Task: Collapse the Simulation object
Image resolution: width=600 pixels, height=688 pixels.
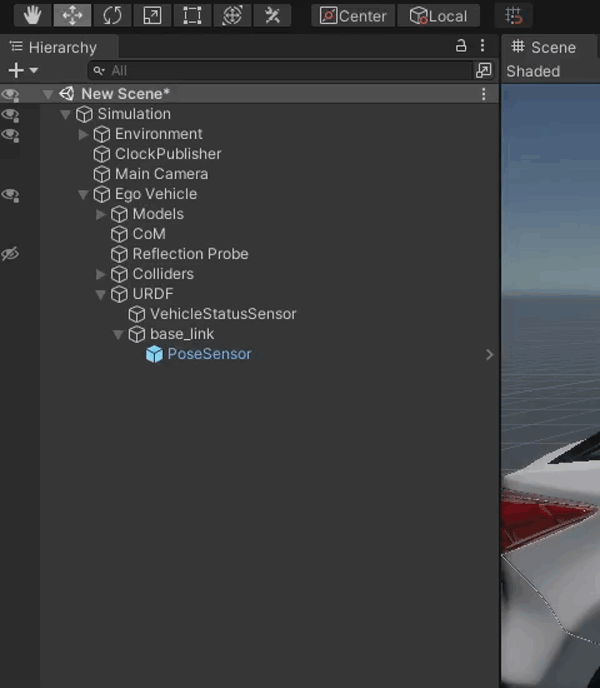Action: pyautogui.click(x=65, y=115)
